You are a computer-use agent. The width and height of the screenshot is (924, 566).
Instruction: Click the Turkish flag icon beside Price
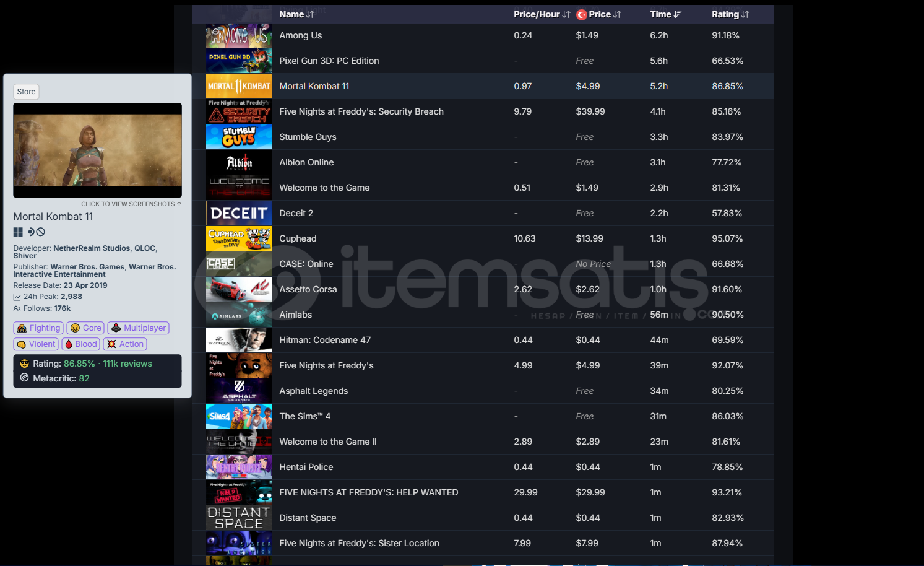click(x=581, y=14)
